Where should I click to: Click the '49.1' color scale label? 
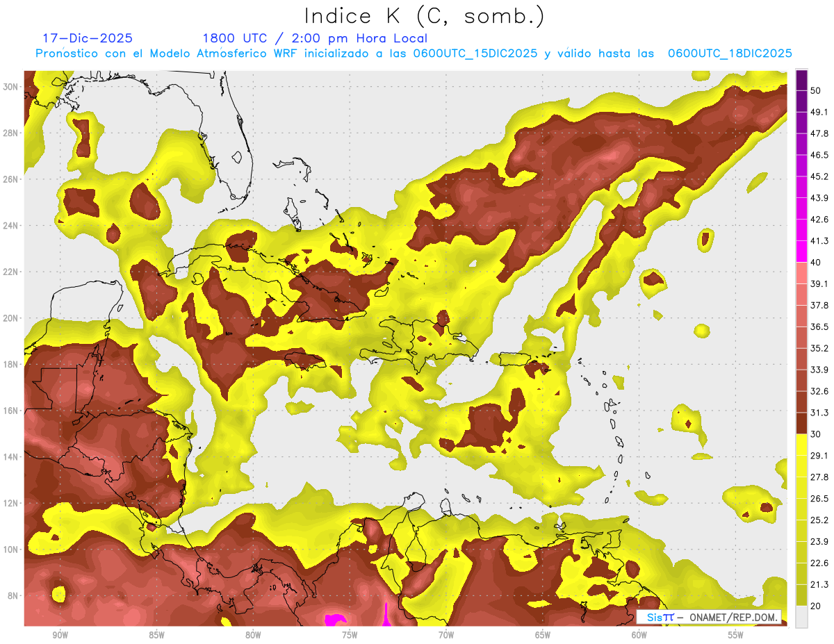point(819,112)
